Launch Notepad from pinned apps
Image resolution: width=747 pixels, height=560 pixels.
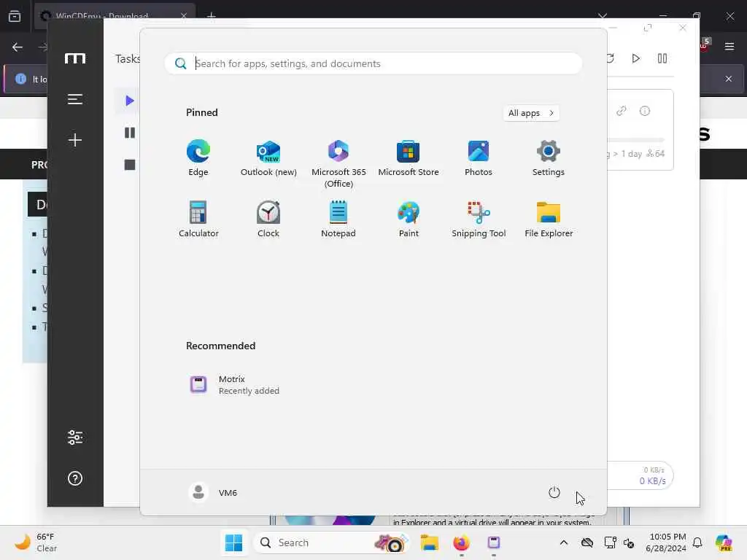[338, 219]
